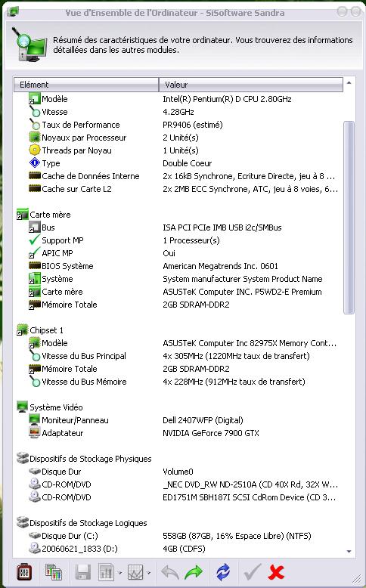This screenshot has height=588, width=366.
Task: Click the gray back arrow icon
Action: [x=169, y=572]
